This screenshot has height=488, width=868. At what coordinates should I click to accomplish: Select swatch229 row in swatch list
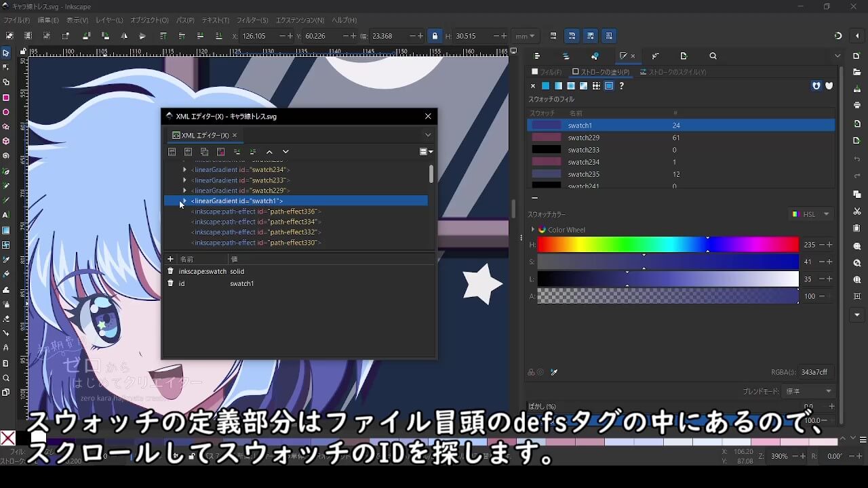(x=681, y=138)
